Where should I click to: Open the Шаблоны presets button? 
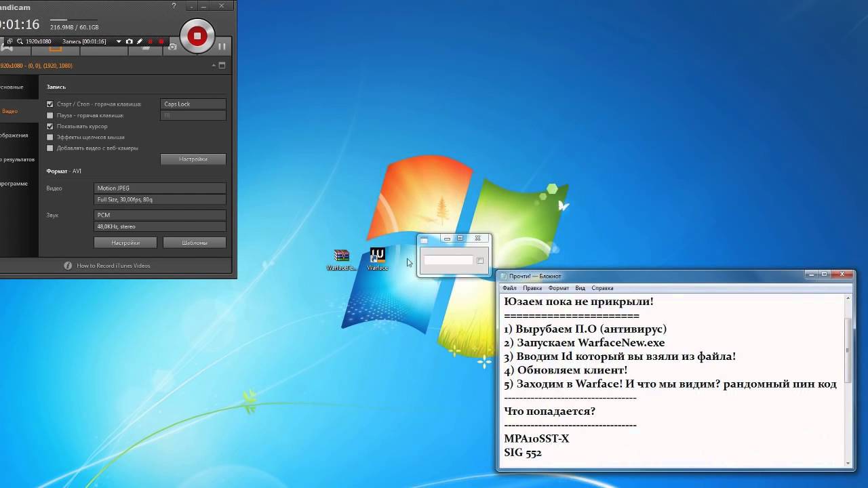pyautogui.click(x=195, y=242)
